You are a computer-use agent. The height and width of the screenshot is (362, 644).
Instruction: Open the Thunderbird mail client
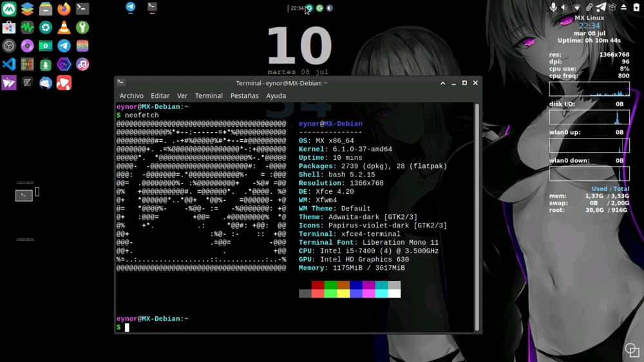tap(46, 83)
